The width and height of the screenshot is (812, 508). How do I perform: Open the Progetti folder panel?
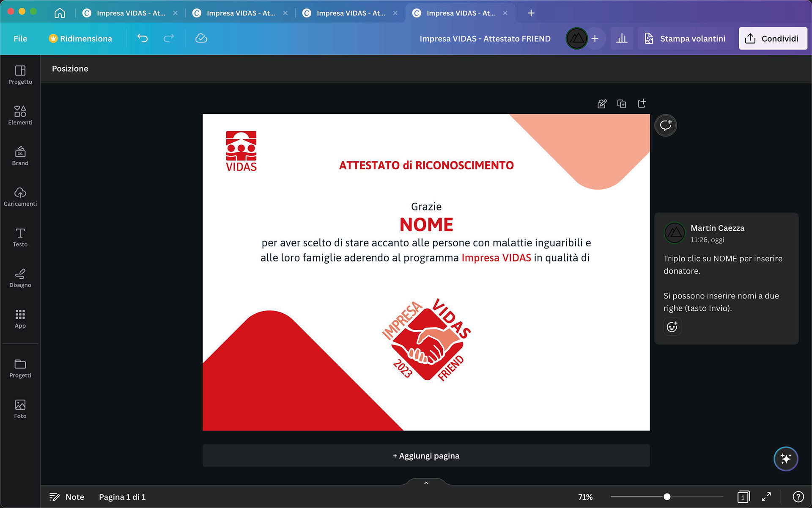click(20, 368)
